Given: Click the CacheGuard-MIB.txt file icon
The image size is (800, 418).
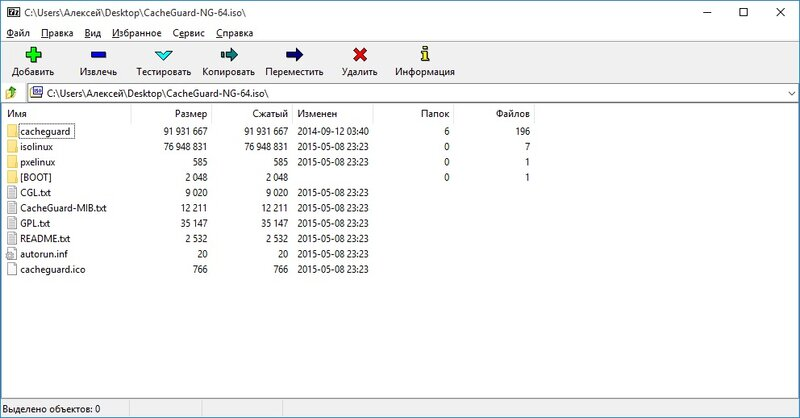Looking at the screenshot, I should (x=12, y=208).
